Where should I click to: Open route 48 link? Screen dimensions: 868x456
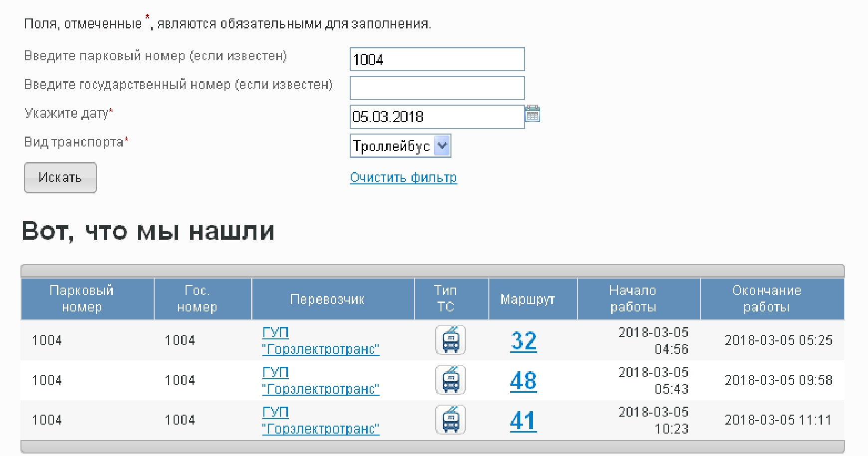pos(523,381)
